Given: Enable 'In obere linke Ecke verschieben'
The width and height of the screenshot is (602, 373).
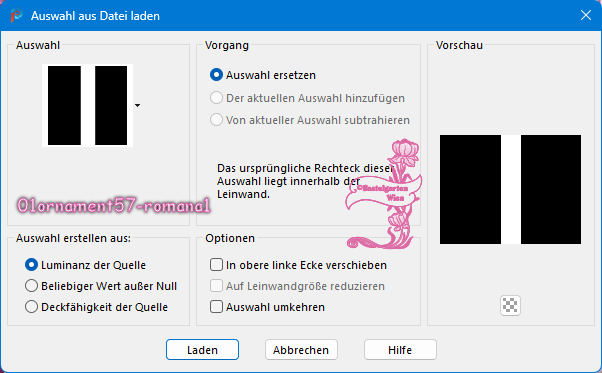Looking at the screenshot, I should click(216, 265).
